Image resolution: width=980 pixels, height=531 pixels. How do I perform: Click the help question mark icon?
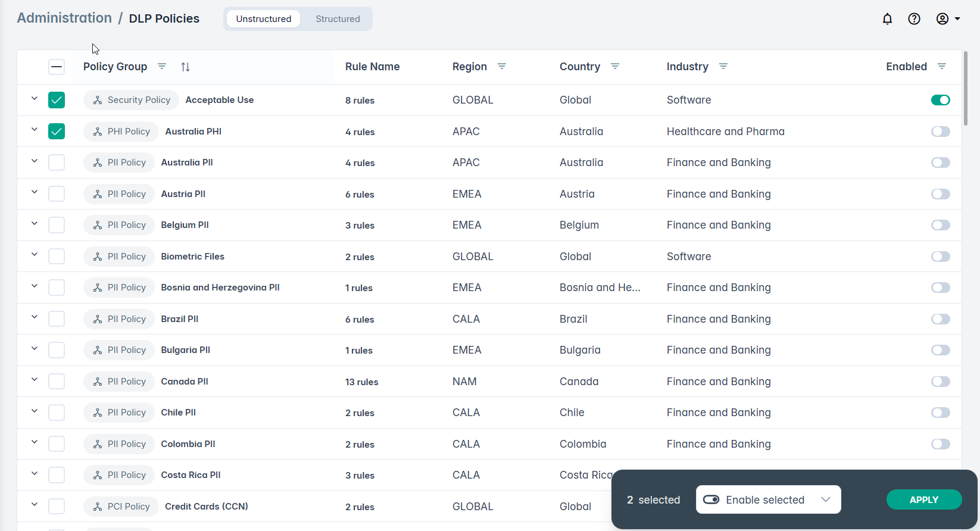point(914,19)
